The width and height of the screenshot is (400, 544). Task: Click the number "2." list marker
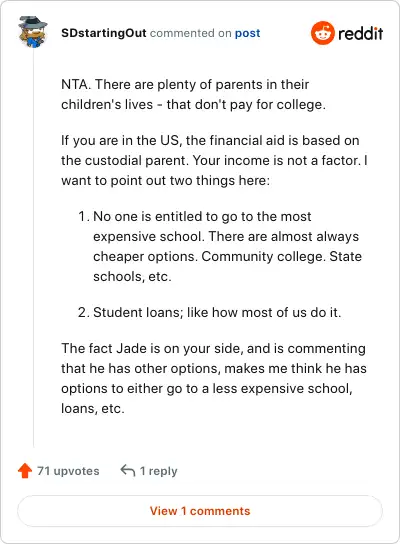[x=84, y=312]
